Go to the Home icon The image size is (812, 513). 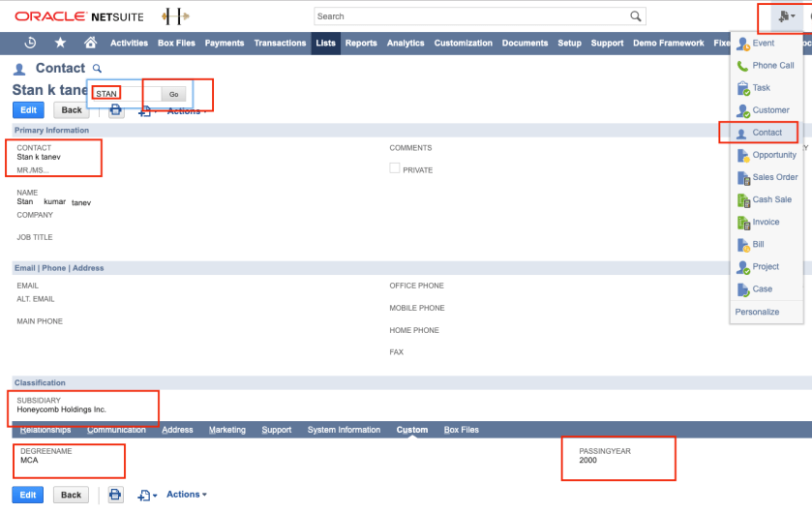[x=90, y=43]
